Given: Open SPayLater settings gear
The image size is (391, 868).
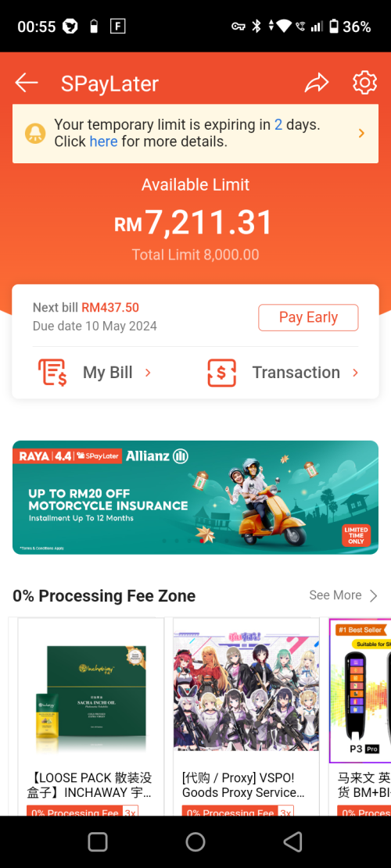Looking at the screenshot, I should tap(365, 83).
